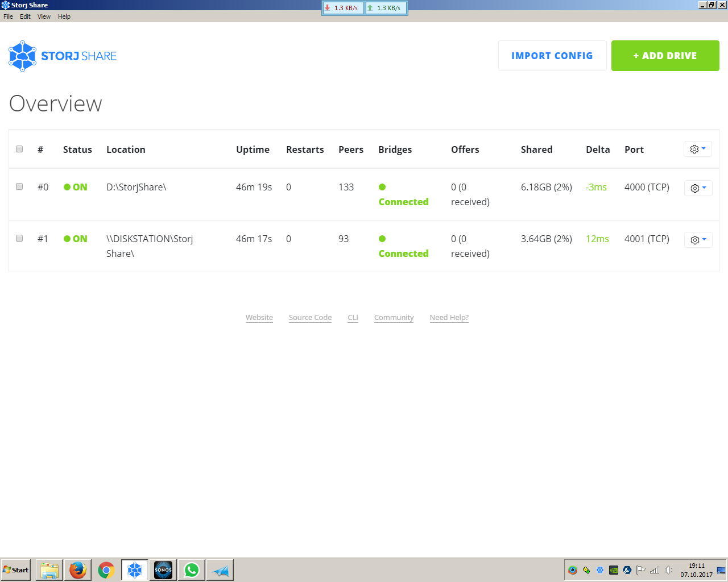Click the Peers column header
This screenshot has height=582, width=728.
click(351, 149)
